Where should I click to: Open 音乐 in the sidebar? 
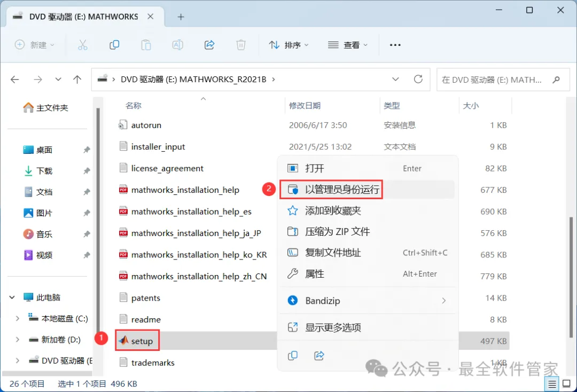click(x=44, y=234)
